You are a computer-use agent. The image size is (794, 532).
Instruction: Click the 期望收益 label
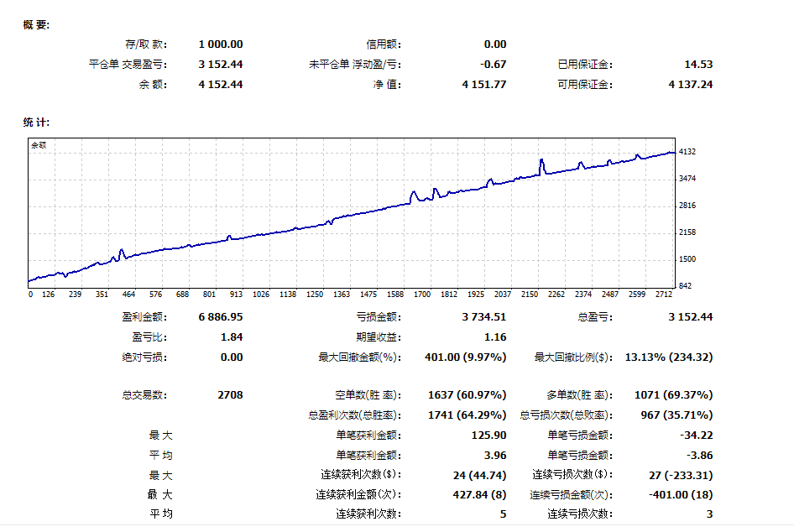tap(379, 337)
